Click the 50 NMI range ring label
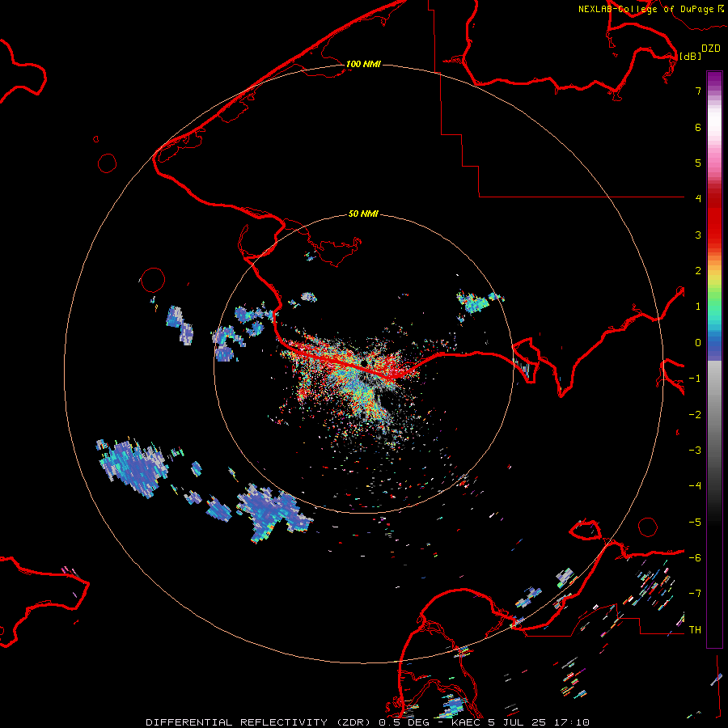Image resolution: width=728 pixels, height=728 pixels. point(363,214)
